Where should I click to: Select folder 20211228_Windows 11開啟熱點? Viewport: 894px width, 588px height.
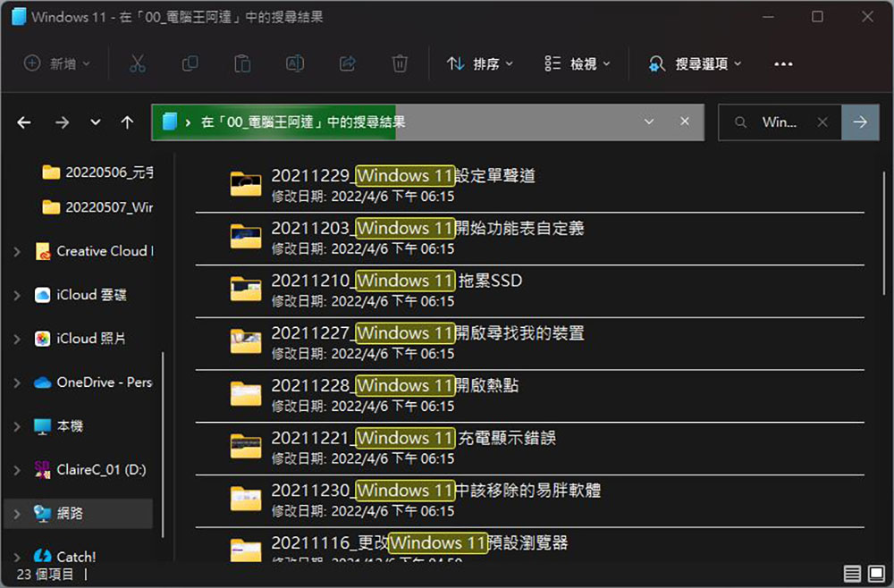(x=529, y=395)
